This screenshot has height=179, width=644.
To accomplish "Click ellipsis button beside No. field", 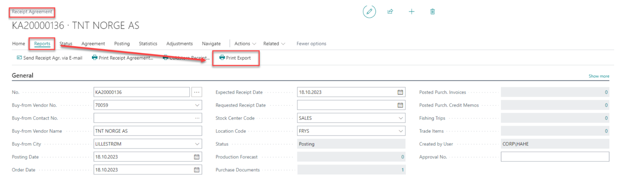I will coord(196,93).
